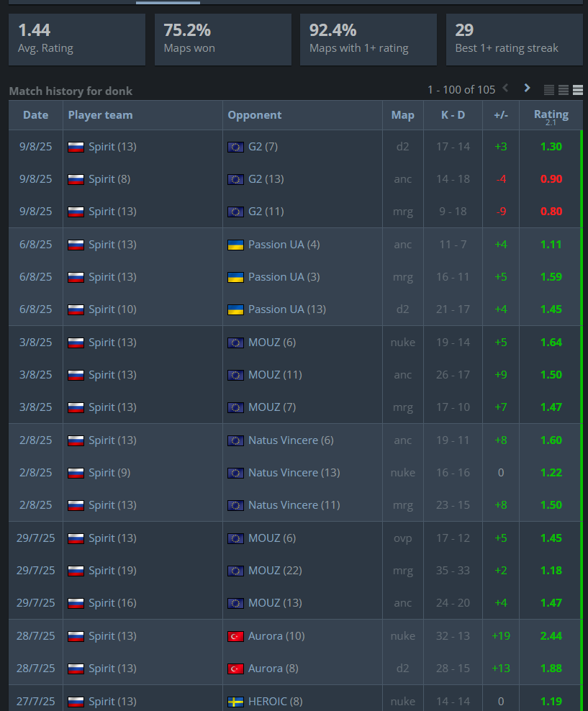Click the Russian flag beside Spirit (16)
The width and height of the screenshot is (588, 711).
click(x=76, y=604)
